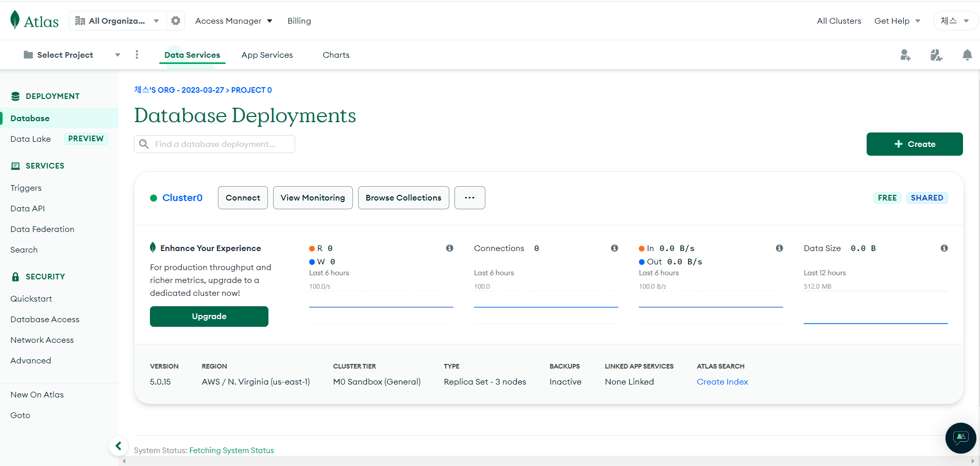
Task: Select Database in the sidebar
Action: point(59,118)
